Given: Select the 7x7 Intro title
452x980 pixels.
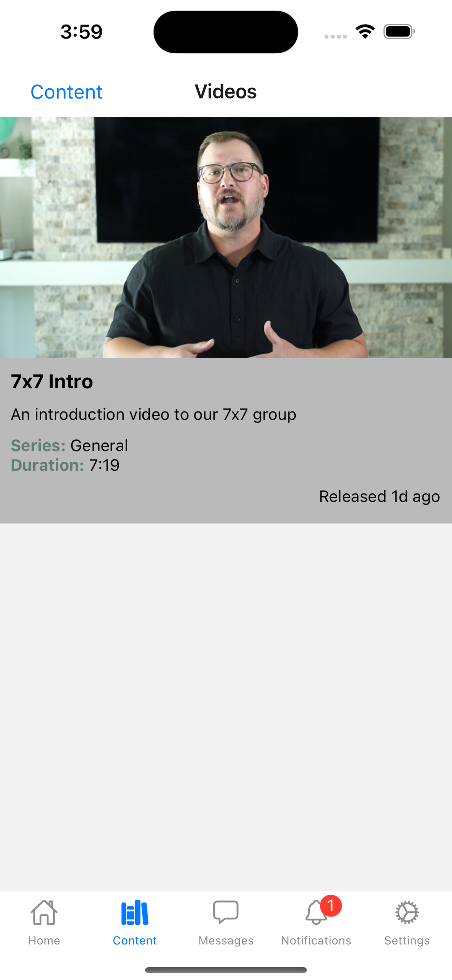Looking at the screenshot, I should (x=52, y=382).
